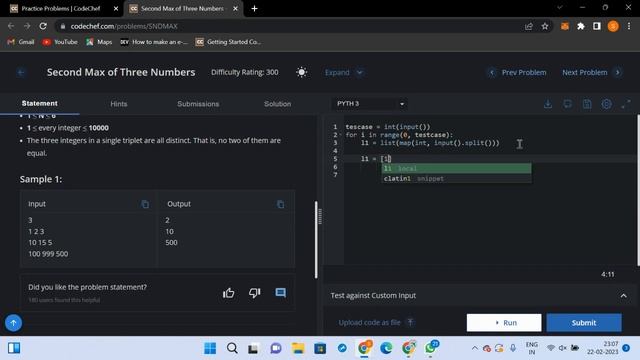Open Microsoft Edge from the taskbar

click(386, 348)
